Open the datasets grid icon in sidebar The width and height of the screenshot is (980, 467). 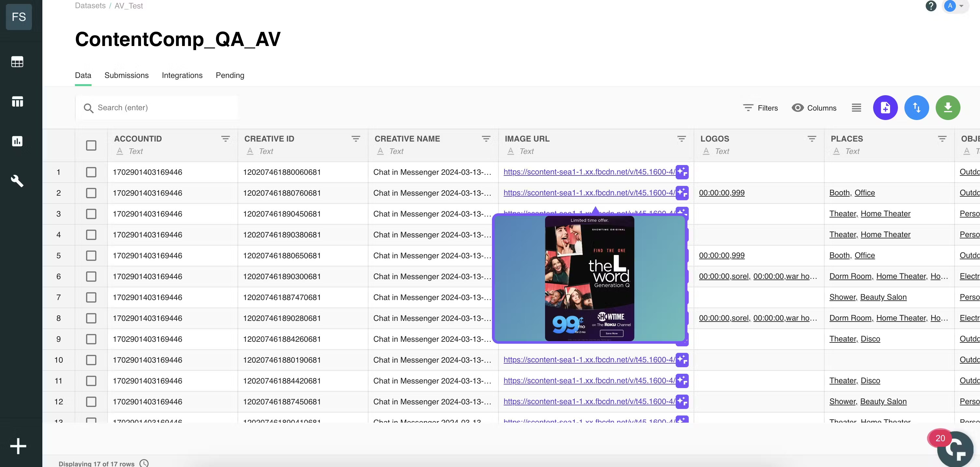[x=17, y=62]
